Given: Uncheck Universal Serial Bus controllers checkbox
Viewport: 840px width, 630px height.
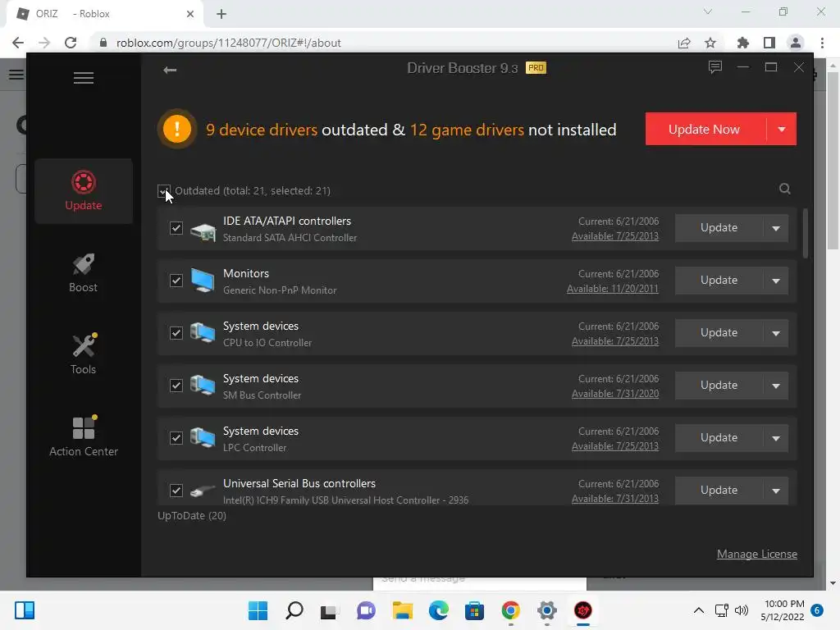Looking at the screenshot, I should 176,491.
